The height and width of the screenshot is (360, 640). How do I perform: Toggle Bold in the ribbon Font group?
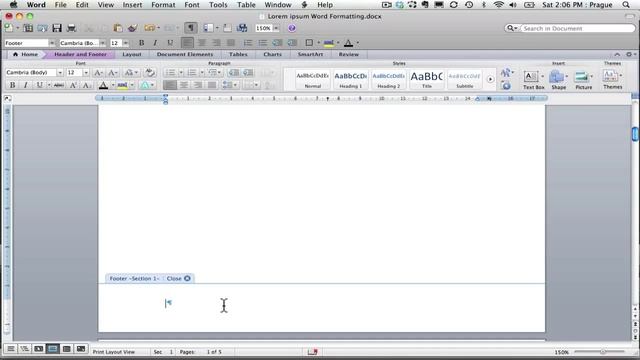(12, 85)
